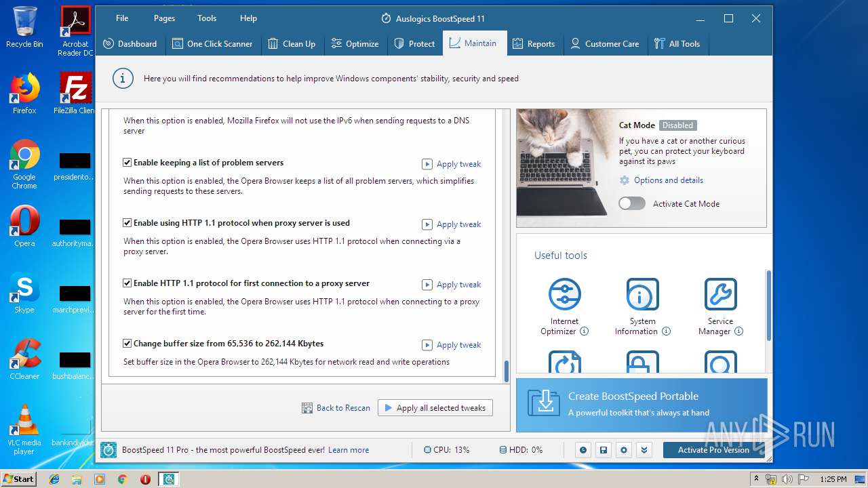Switch to the Optimize tab

pos(355,43)
